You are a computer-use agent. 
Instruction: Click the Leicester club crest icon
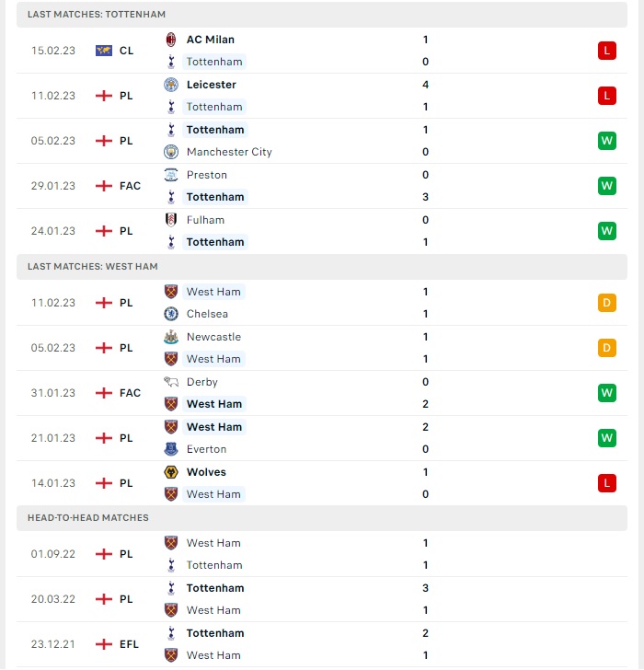point(171,85)
